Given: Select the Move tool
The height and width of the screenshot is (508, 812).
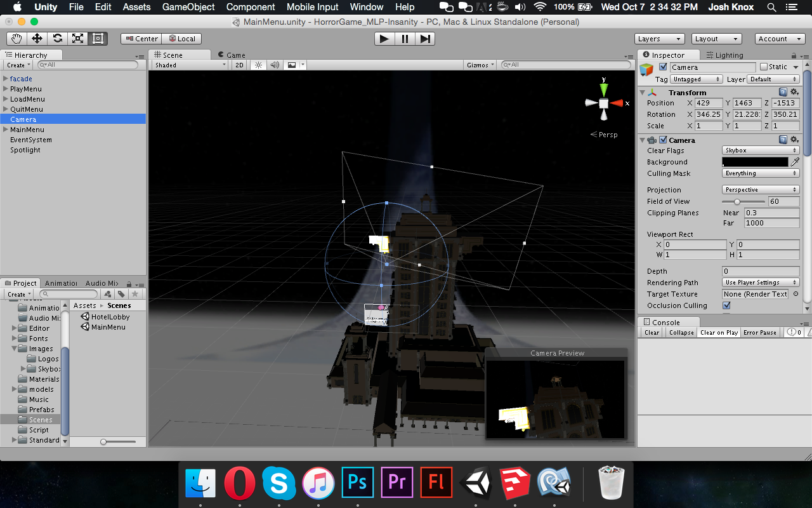Looking at the screenshot, I should 37,39.
